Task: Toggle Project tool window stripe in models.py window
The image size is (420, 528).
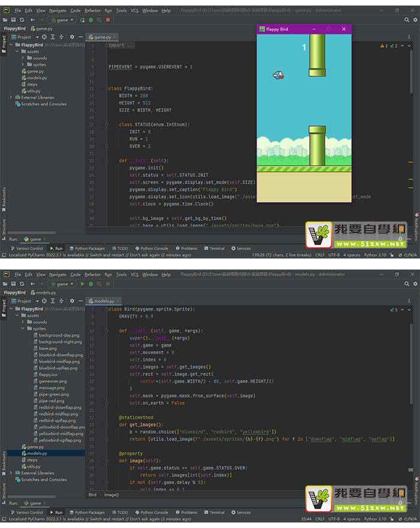Action: tap(4, 308)
